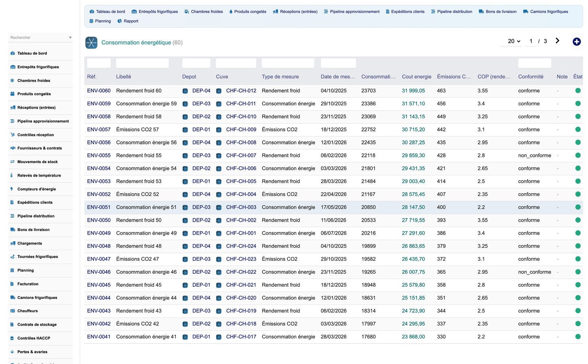This screenshot has width=588, height=364.
Task: Click cuve icon beside CHF-CH-011
Action: pos(219,104)
